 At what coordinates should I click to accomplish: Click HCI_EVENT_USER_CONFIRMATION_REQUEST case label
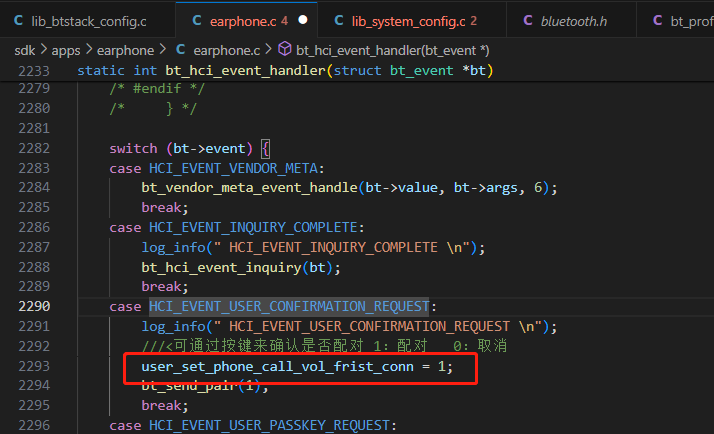[x=289, y=306]
